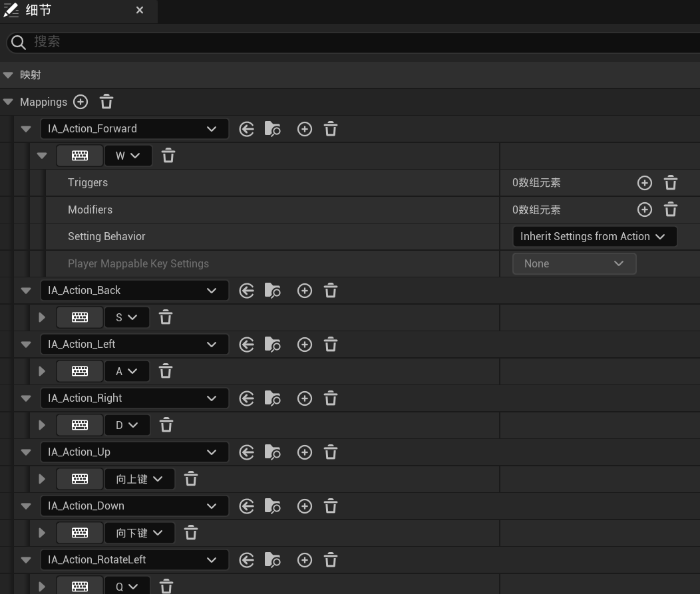
Task: Remove the S key binding
Action: click(166, 317)
